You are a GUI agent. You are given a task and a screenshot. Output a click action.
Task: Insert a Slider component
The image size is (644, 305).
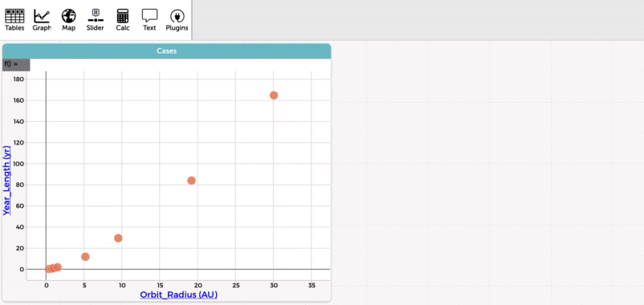(x=96, y=20)
